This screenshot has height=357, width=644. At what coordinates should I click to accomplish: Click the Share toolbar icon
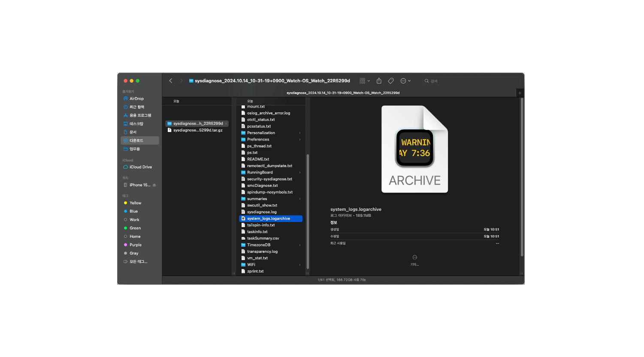379,81
